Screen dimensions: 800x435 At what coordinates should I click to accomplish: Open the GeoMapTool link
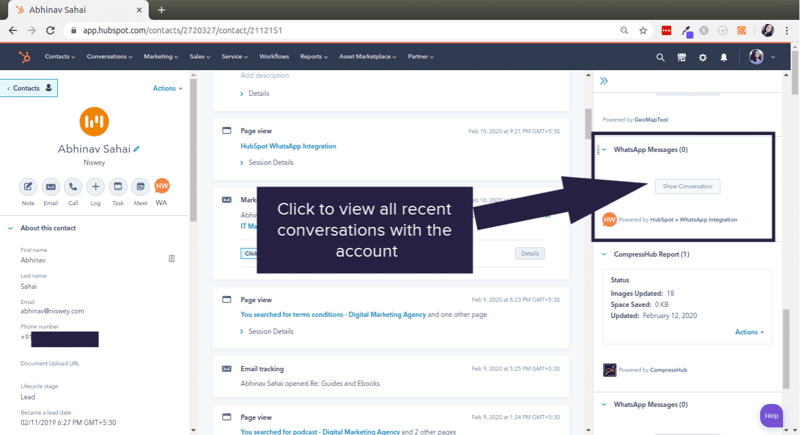(x=651, y=120)
